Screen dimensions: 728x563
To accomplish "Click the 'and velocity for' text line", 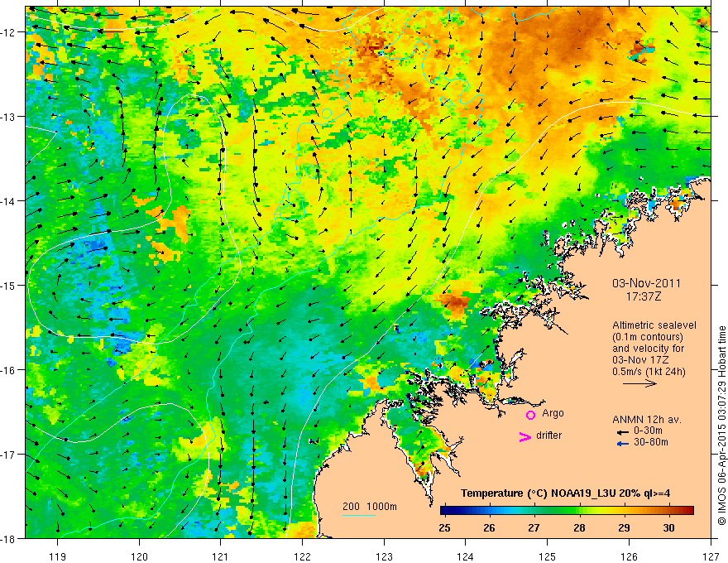I will tap(648, 348).
